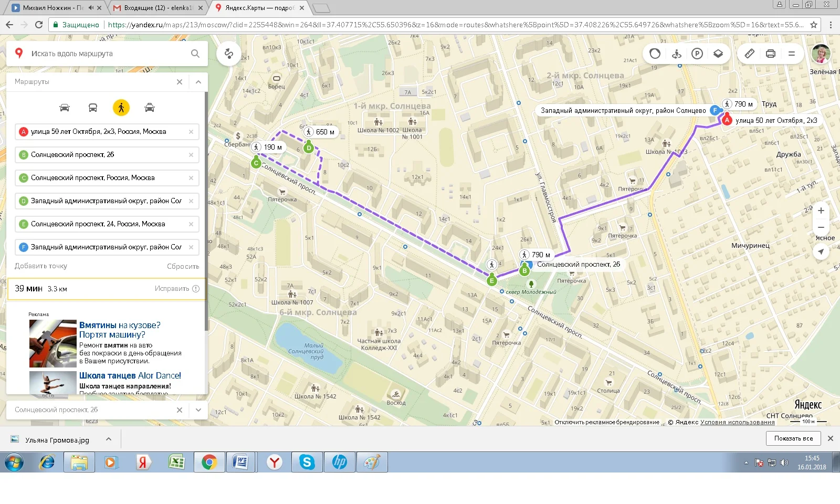840x504 pixels.
Task: Click the my location arrow button
Action: tap(821, 252)
